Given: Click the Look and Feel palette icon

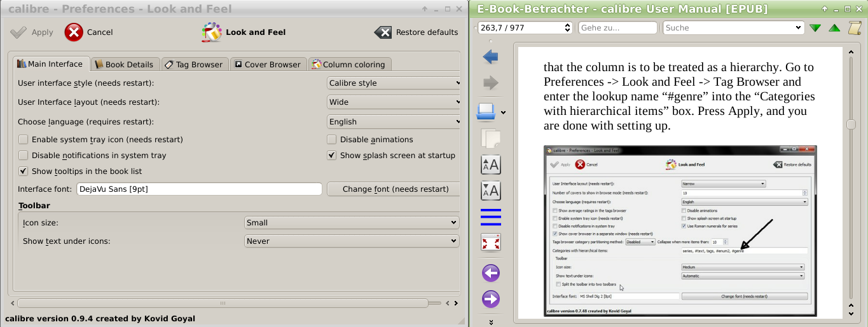Looking at the screenshot, I should (x=212, y=32).
